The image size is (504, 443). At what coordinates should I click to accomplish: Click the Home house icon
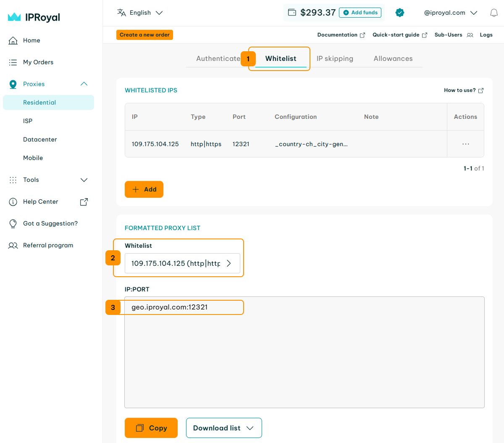point(13,40)
